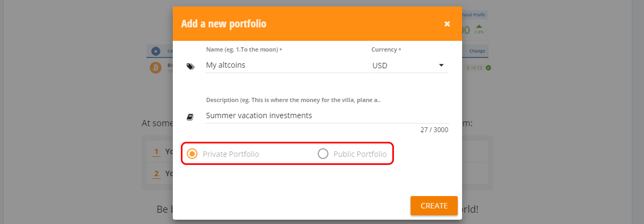Click the book icon beside the Description field

[190, 117]
